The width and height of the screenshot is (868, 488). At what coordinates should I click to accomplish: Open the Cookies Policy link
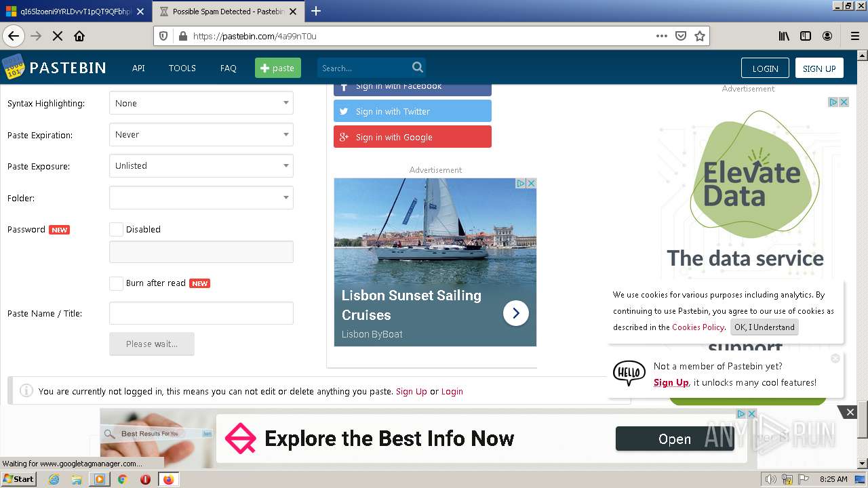coord(698,327)
